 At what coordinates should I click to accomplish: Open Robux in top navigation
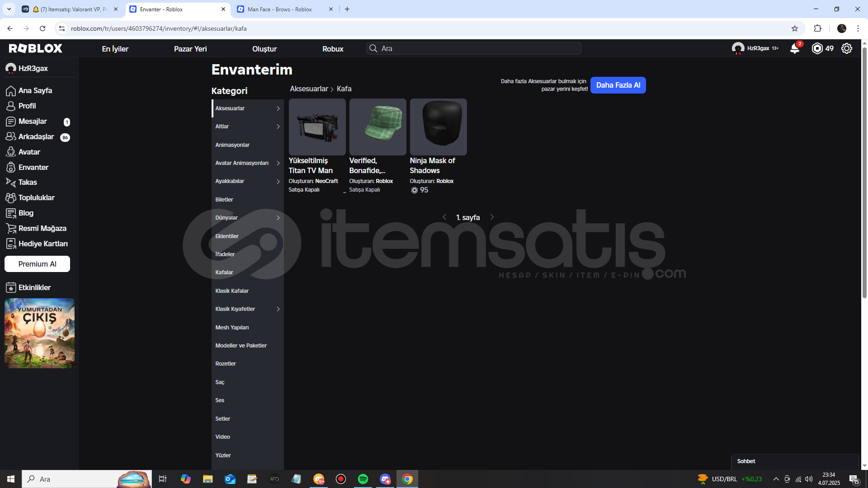pos(333,49)
